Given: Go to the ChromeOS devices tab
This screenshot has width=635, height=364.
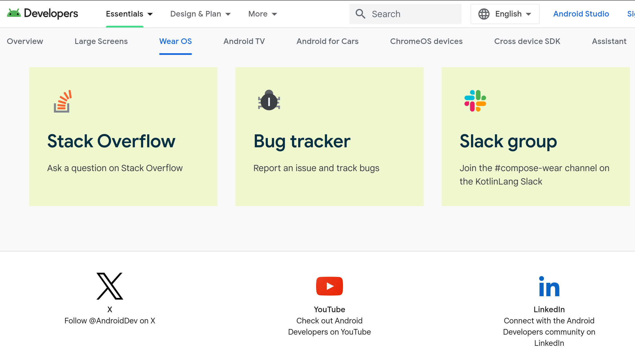Looking at the screenshot, I should tap(426, 41).
